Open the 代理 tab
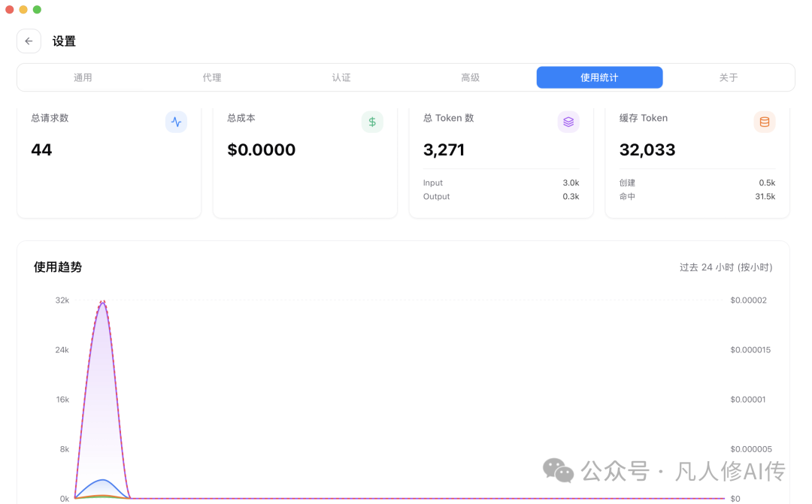 click(212, 77)
